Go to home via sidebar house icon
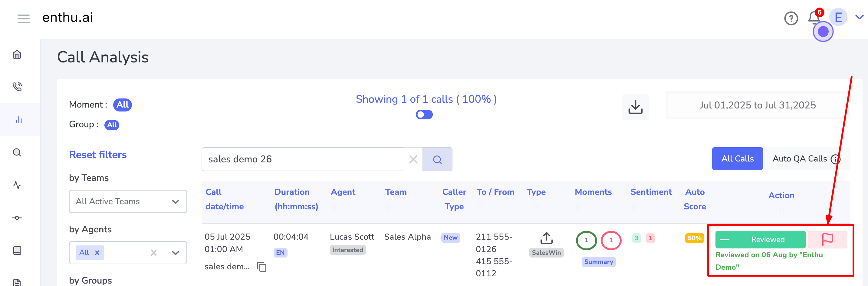868x286 pixels. coord(17,54)
